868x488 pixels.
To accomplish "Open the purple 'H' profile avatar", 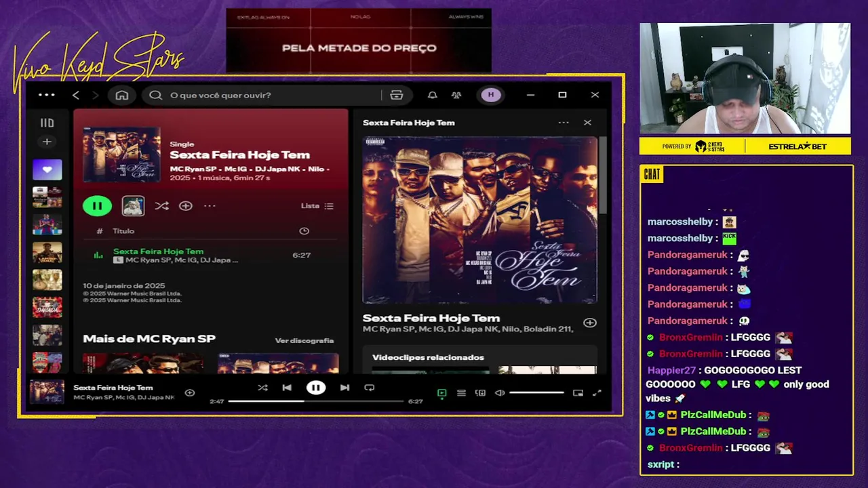I will pos(491,95).
